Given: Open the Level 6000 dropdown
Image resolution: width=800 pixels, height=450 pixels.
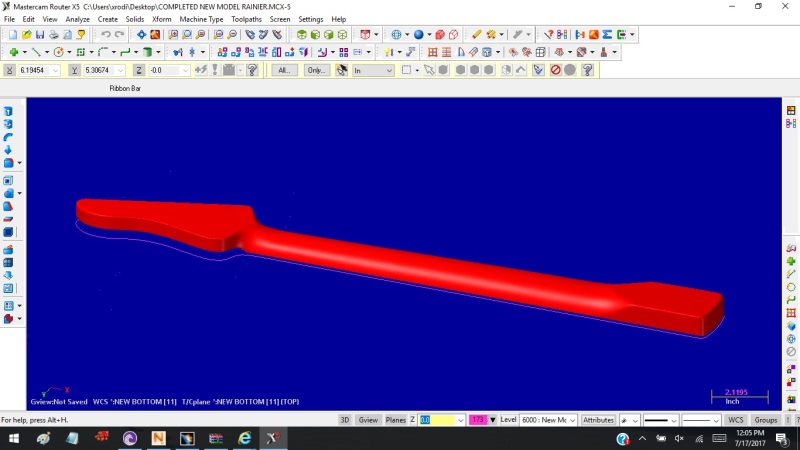Looking at the screenshot, I should click(572, 420).
